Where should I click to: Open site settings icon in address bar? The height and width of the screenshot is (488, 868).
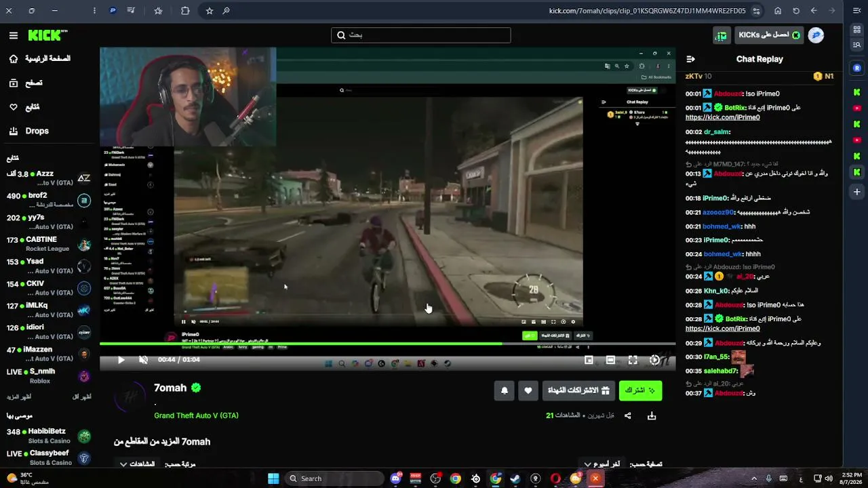click(756, 11)
